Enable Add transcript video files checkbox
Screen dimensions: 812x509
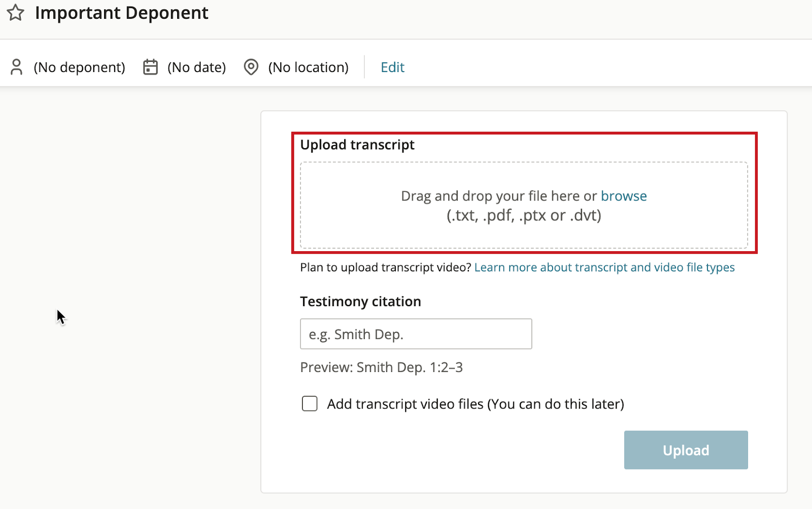tap(310, 404)
